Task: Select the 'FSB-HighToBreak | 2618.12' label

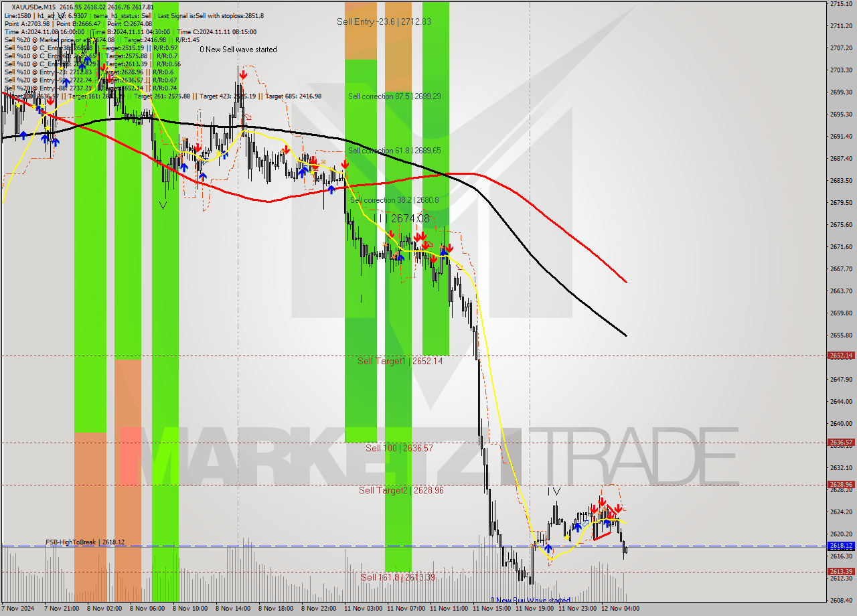Action: (85, 542)
